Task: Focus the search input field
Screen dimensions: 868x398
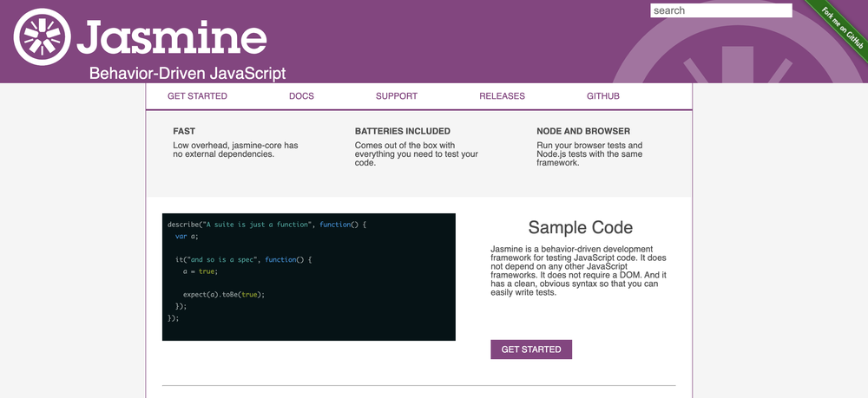Action: pos(720,10)
